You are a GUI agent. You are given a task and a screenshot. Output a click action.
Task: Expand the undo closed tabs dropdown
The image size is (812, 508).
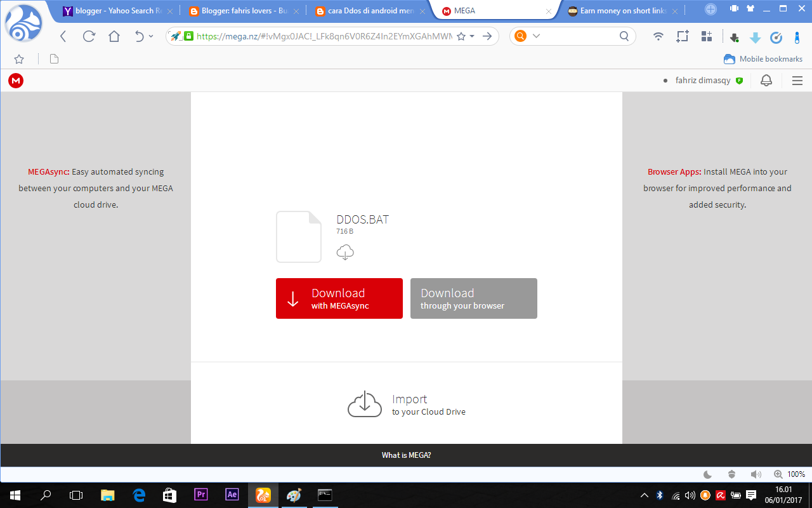[x=151, y=36]
